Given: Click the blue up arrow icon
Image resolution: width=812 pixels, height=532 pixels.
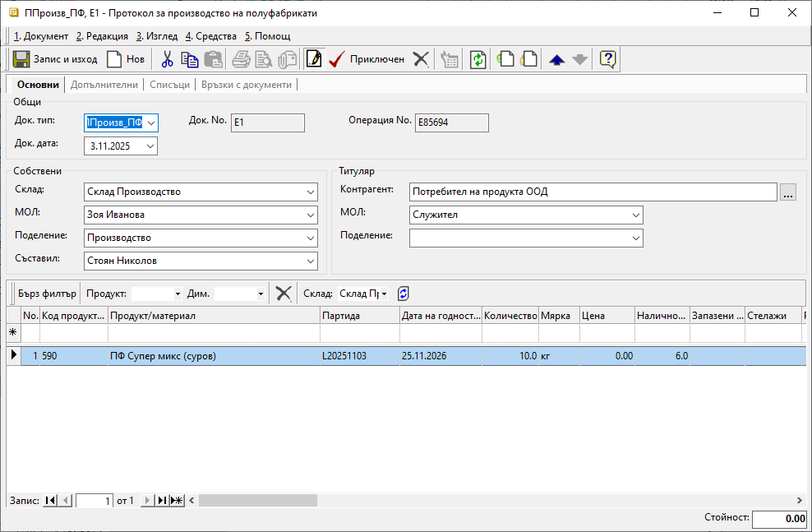Looking at the screenshot, I should 556,59.
